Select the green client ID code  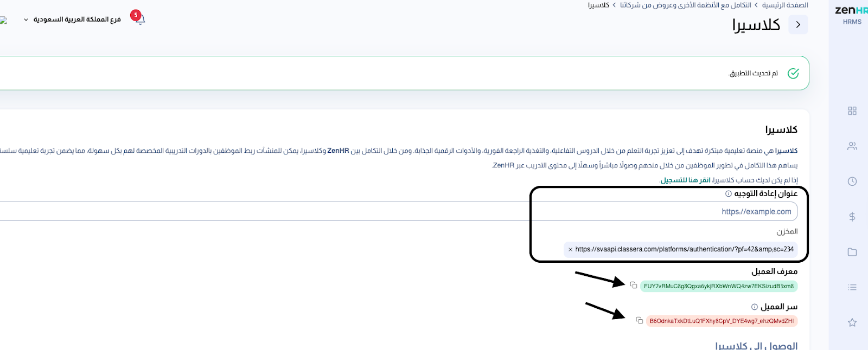[719, 286]
